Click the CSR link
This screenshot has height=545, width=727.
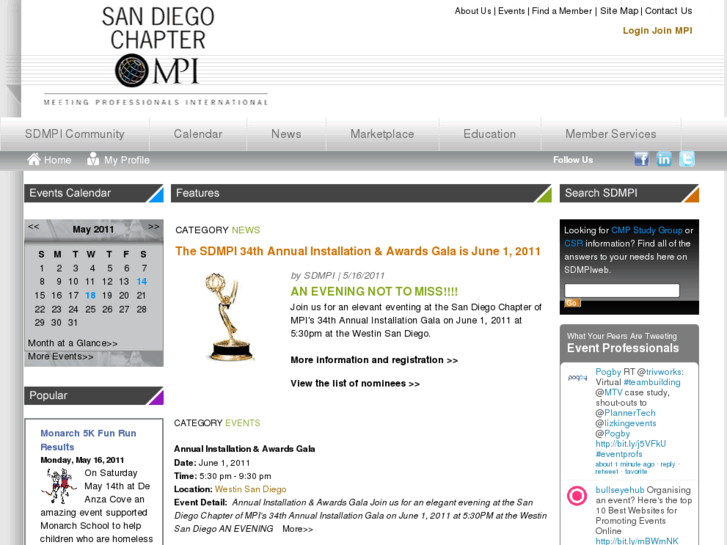click(574, 244)
